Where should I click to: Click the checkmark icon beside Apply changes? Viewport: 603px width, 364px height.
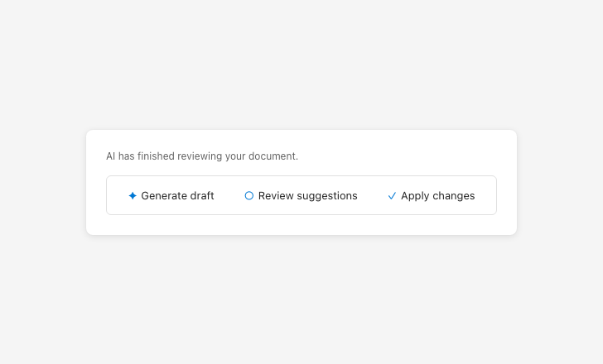pos(392,196)
